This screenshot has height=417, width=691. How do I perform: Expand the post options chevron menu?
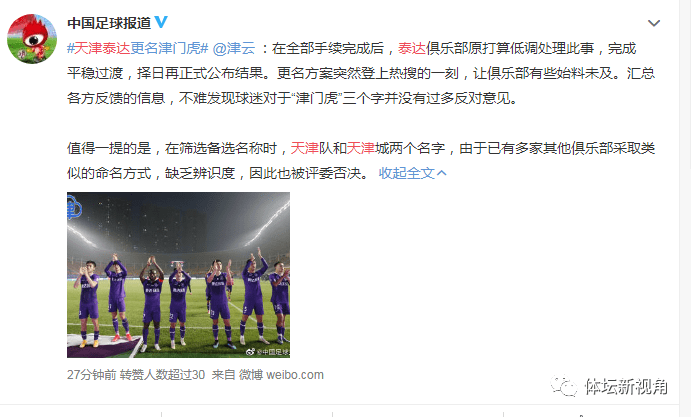[x=654, y=23]
